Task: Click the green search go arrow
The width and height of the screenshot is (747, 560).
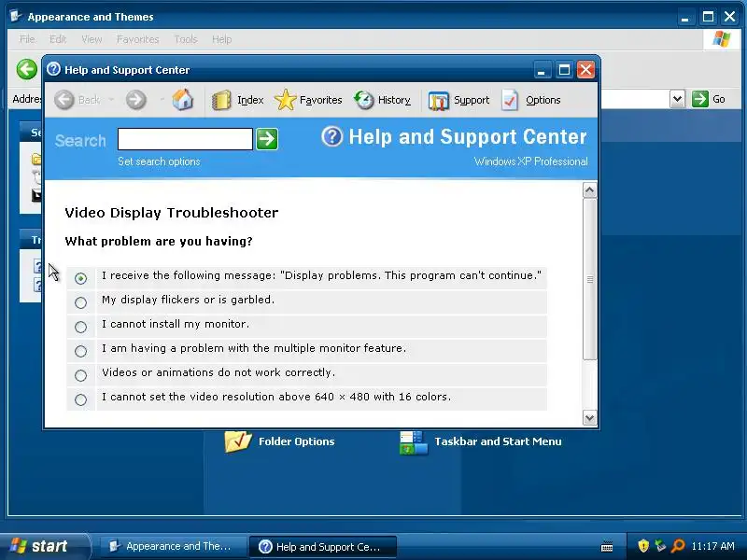Action: (267, 138)
